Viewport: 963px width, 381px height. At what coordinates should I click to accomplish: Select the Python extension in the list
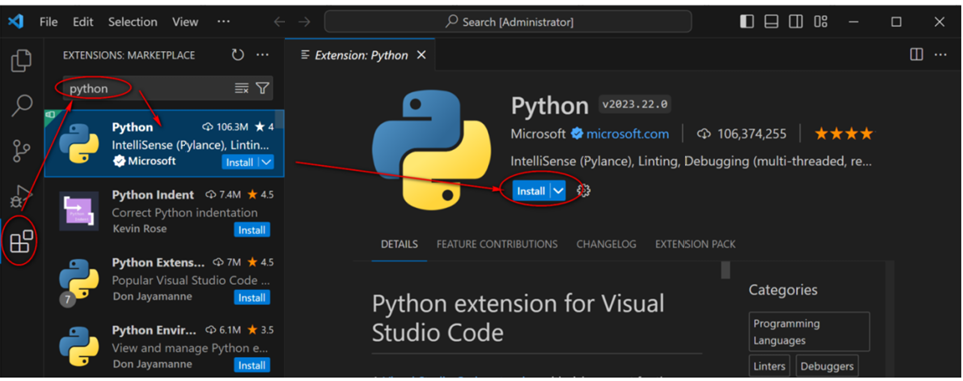pyautogui.click(x=164, y=144)
